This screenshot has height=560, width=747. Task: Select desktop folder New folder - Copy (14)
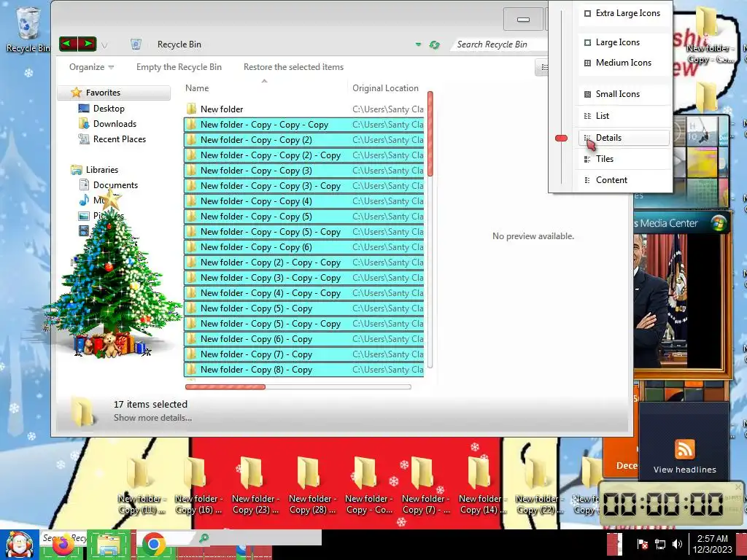481,485
